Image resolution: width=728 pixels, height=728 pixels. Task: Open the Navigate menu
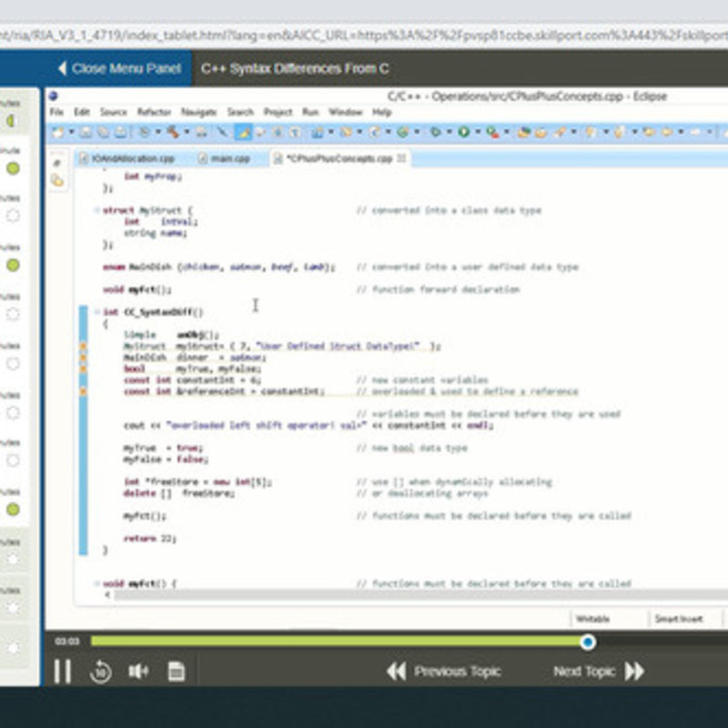click(x=198, y=112)
